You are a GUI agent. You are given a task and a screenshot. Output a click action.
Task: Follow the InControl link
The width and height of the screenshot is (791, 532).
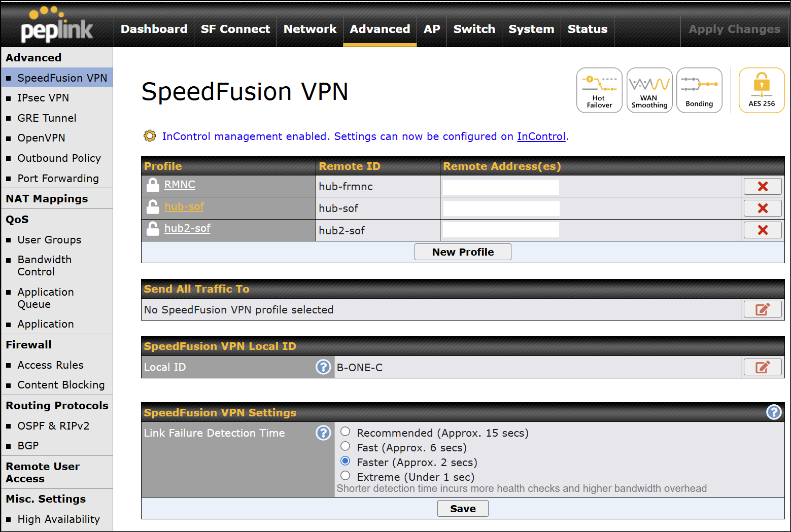[541, 136]
